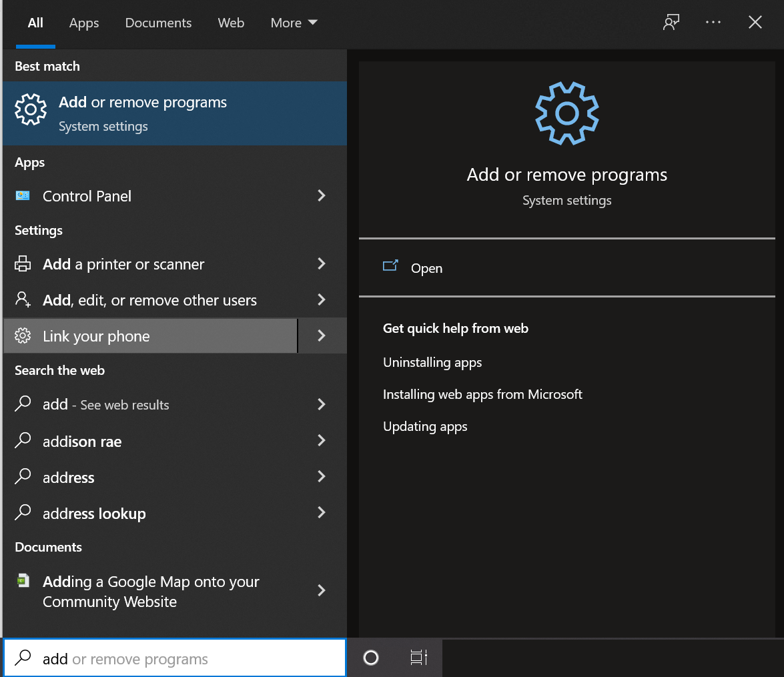Click the 'add - See web results' suggestion text
This screenshot has height=677, width=784.
click(x=105, y=404)
